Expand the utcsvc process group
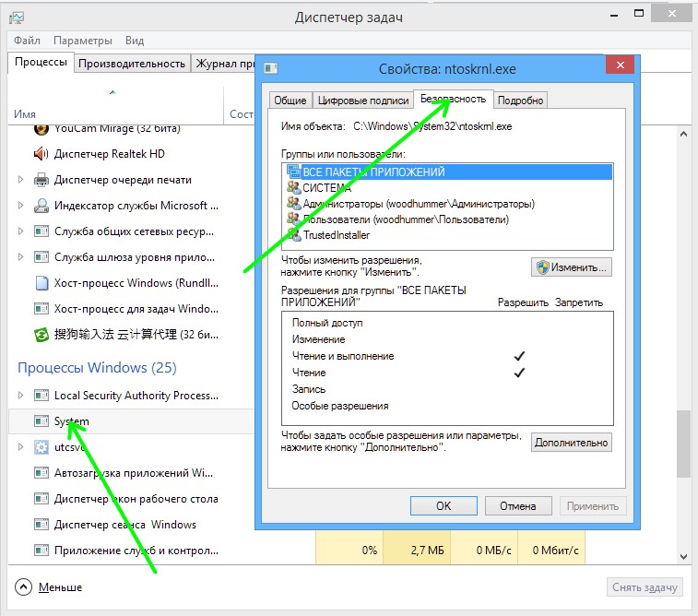This screenshot has width=698, height=616. pos(21,447)
